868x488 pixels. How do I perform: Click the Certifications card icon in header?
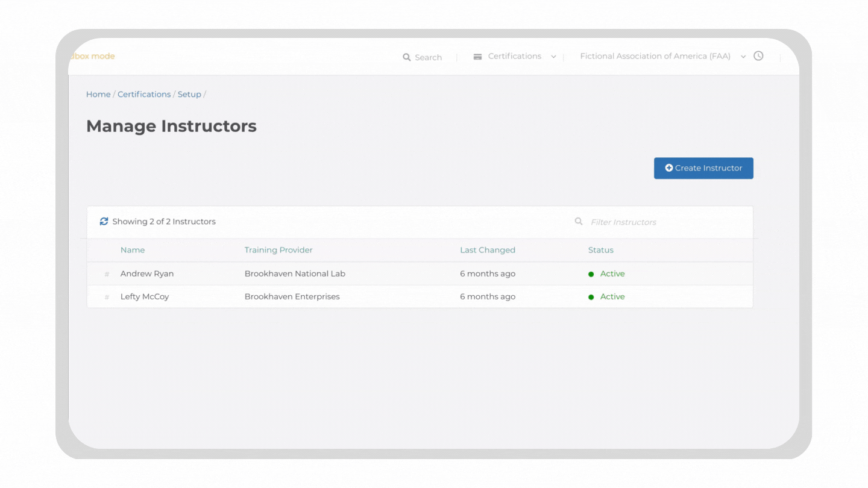[x=477, y=57]
